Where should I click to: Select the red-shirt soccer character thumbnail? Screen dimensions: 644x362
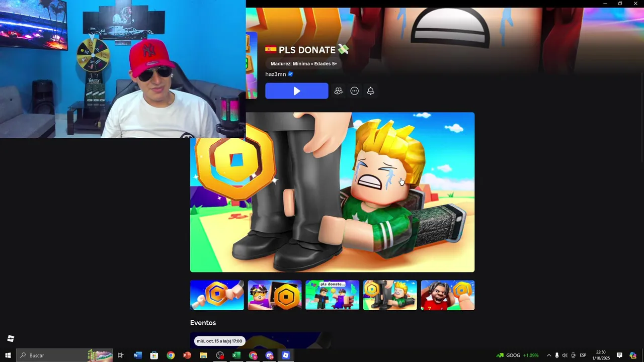click(x=448, y=295)
